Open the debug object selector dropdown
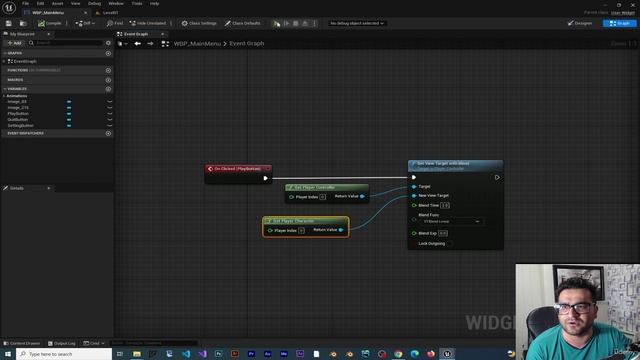The width and height of the screenshot is (640, 360). [357, 23]
